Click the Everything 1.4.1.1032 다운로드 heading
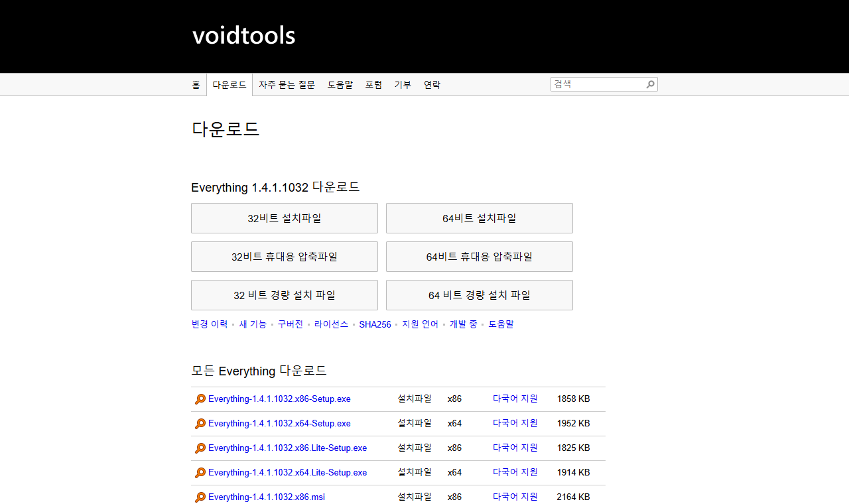 click(x=275, y=188)
